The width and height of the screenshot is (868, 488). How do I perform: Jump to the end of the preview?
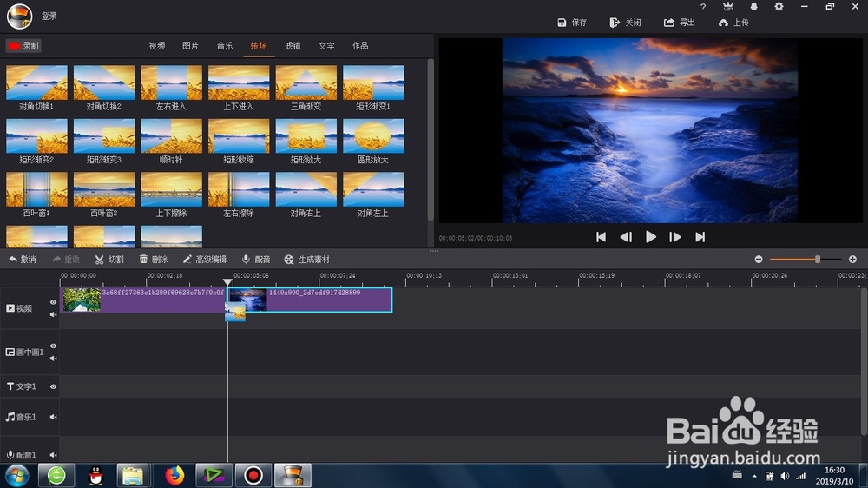pos(700,237)
